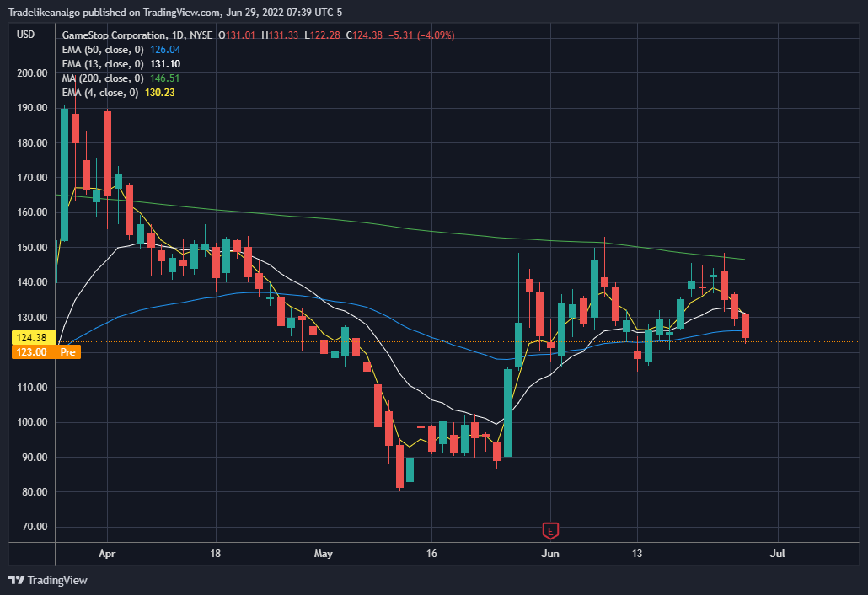
Task: Click the 90.00 price axis label
Action: [x=35, y=457]
